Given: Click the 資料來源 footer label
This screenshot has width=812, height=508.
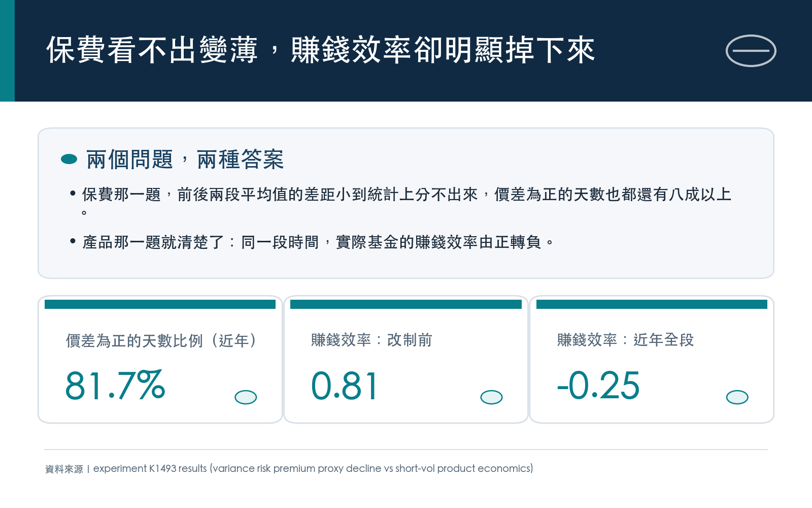Looking at the screenshot, I should pos(64,469).
